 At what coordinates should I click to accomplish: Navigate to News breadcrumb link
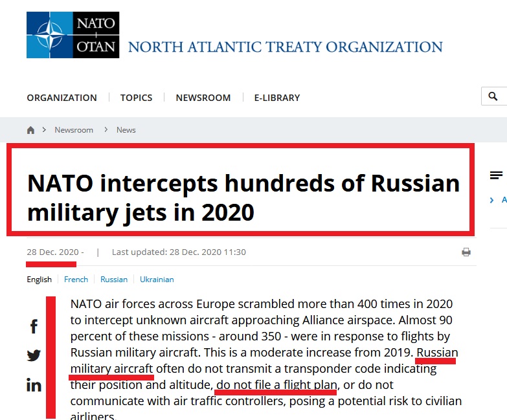[126, 130]
